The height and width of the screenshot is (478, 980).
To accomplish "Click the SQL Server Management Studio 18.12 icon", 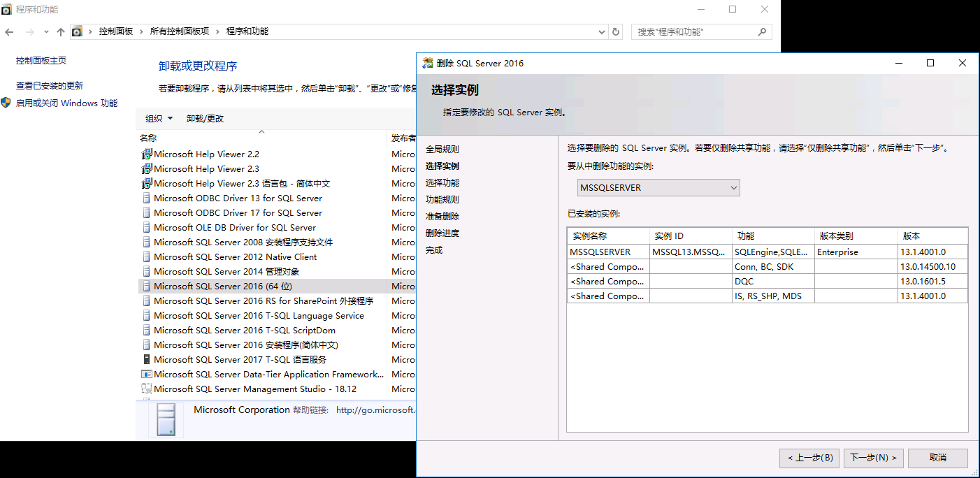I will 146,389.
